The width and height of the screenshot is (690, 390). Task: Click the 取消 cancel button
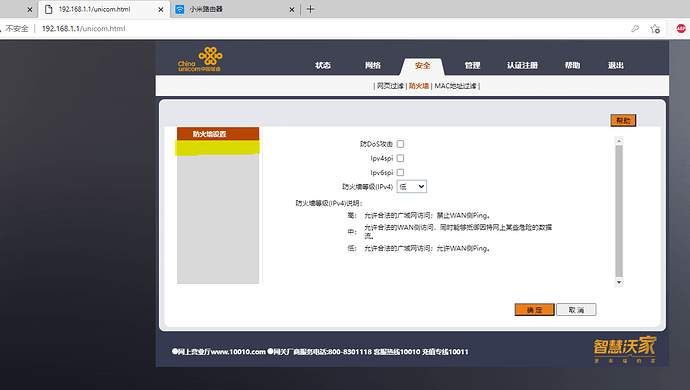(x=576, y=310)
